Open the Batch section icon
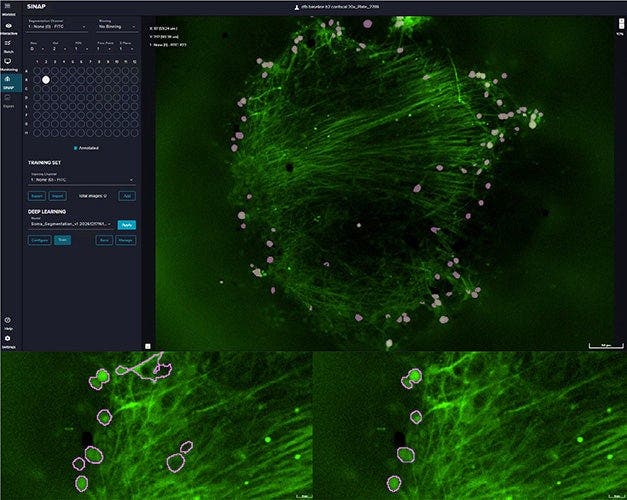 [8, 43]
